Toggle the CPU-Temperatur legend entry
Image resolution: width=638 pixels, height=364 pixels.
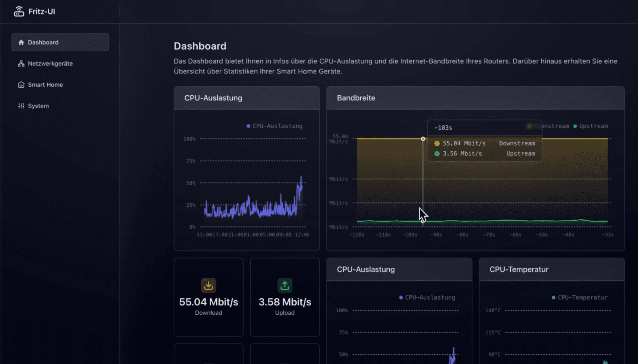point(580,297)
